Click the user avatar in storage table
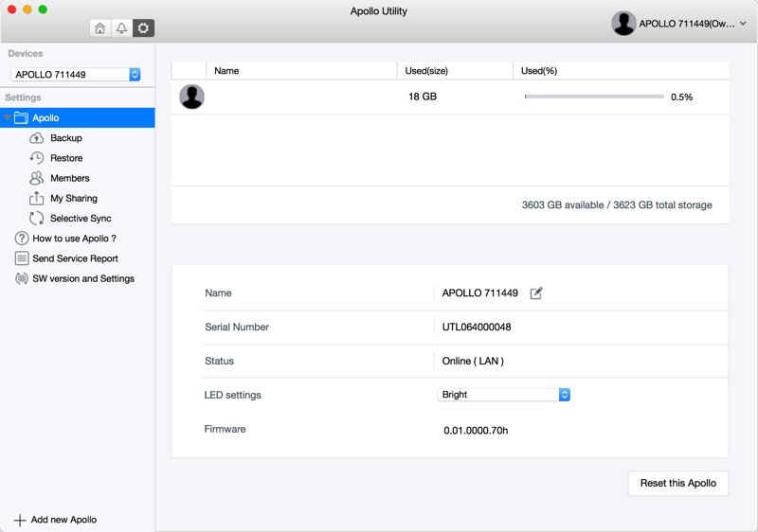This screenshot has width=758, height=532. pos(192,97)
